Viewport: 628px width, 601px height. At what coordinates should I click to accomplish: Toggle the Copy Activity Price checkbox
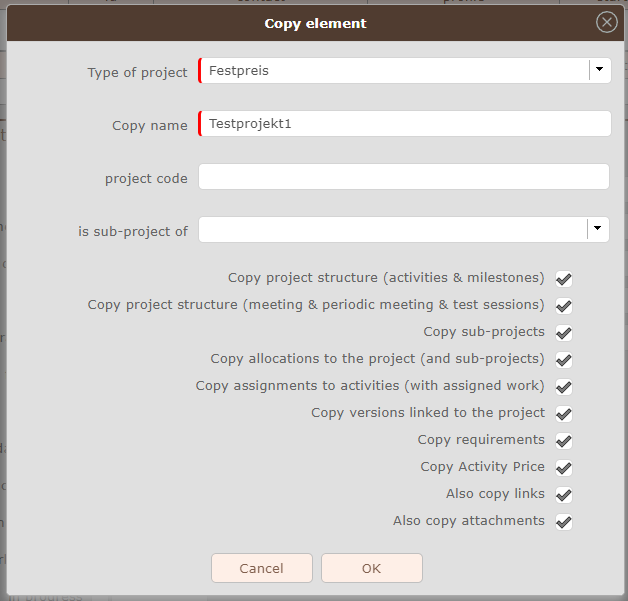564,468
